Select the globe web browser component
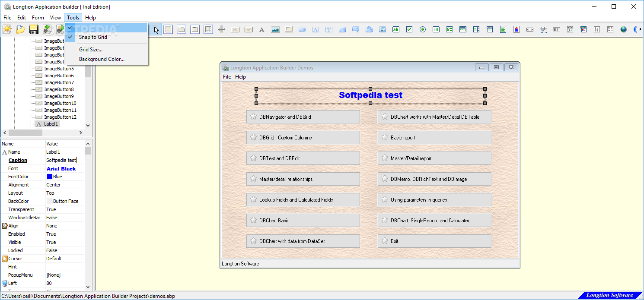This screenshot has height=300, width=644. click(624, 29)
